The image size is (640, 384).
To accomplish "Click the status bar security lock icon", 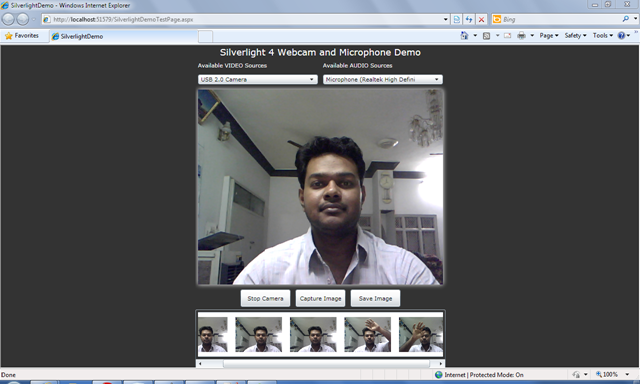I will pyautogui.click(x=576, y=374).
